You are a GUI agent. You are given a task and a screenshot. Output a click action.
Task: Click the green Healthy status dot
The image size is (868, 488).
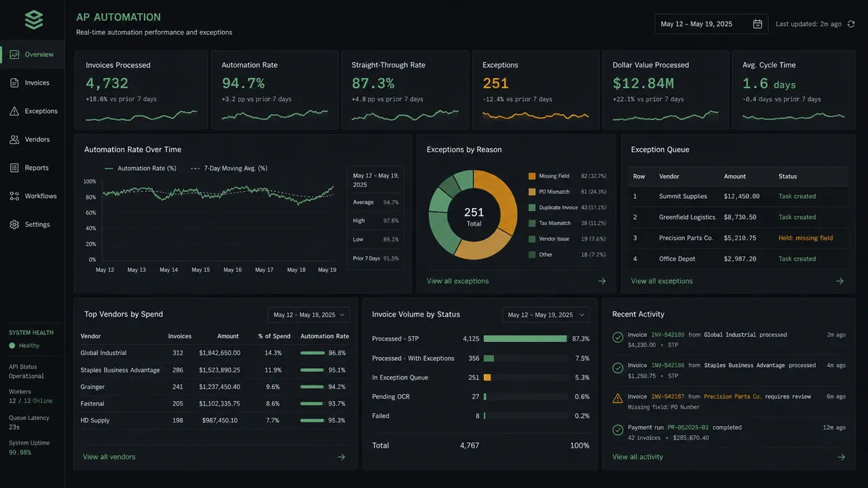pos(12,346)
